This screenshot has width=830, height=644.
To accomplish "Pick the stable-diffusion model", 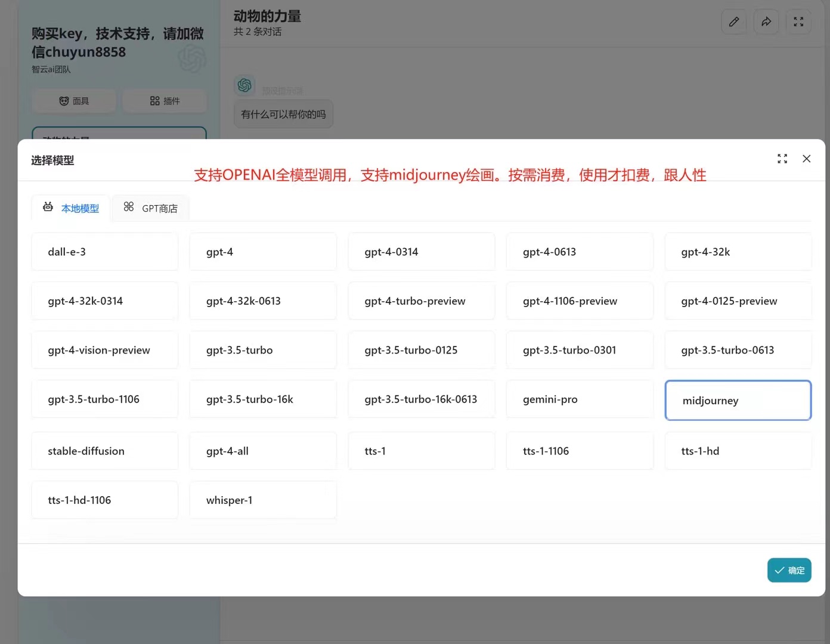I will point(104,451).
